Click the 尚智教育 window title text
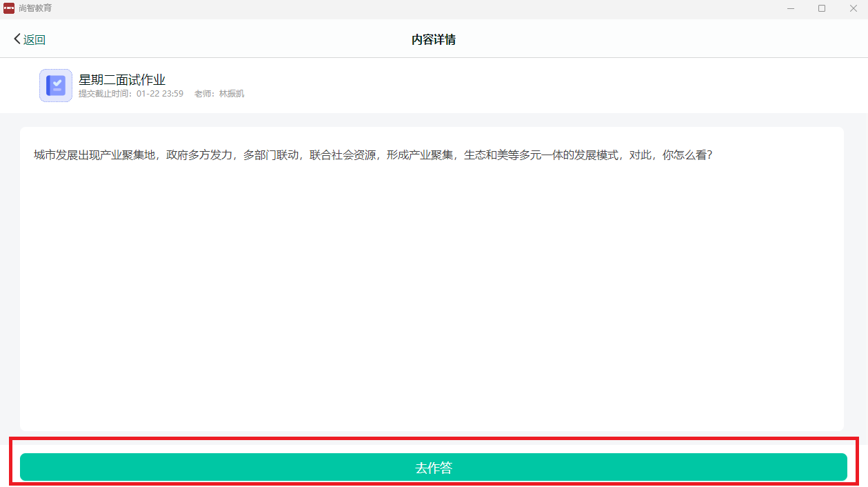The height and width of the screenshot is (487, 868). 35,8
